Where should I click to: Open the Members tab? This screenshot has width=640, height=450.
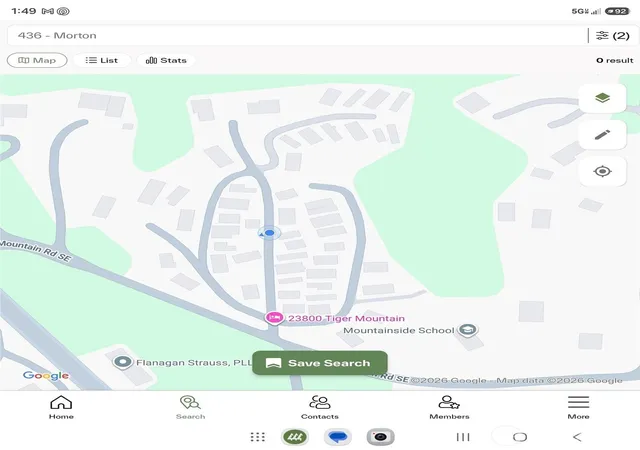[449, 407]
